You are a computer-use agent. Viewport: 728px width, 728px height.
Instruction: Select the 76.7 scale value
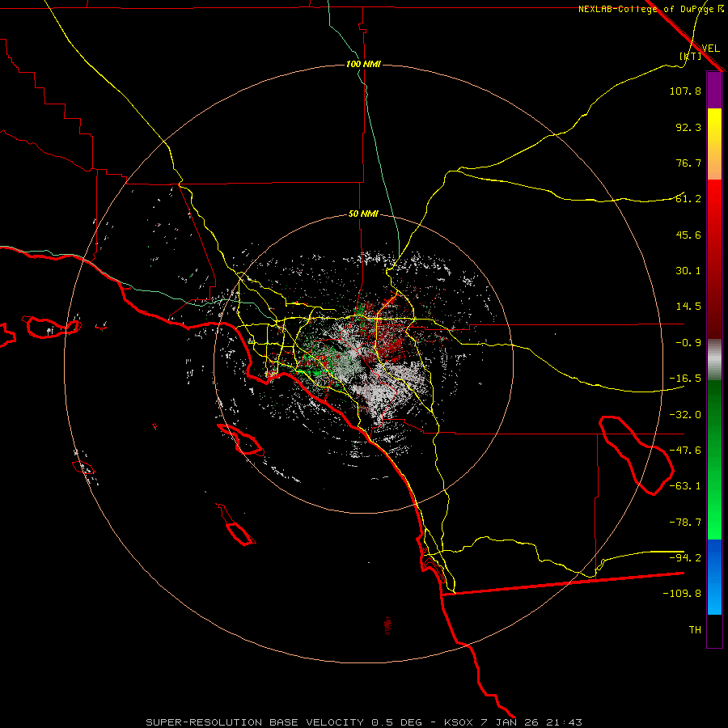pyautogui.click(x=688, y=163)
